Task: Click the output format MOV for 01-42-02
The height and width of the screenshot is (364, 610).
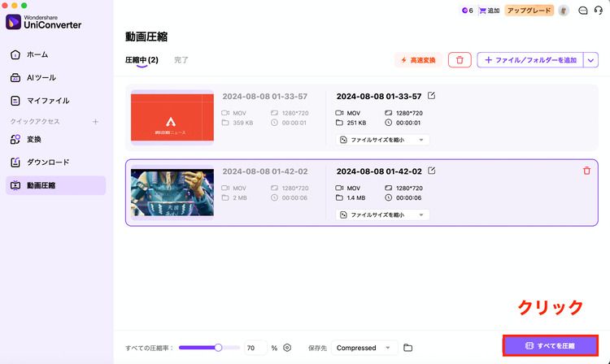Action: click(x=354, y=188)
